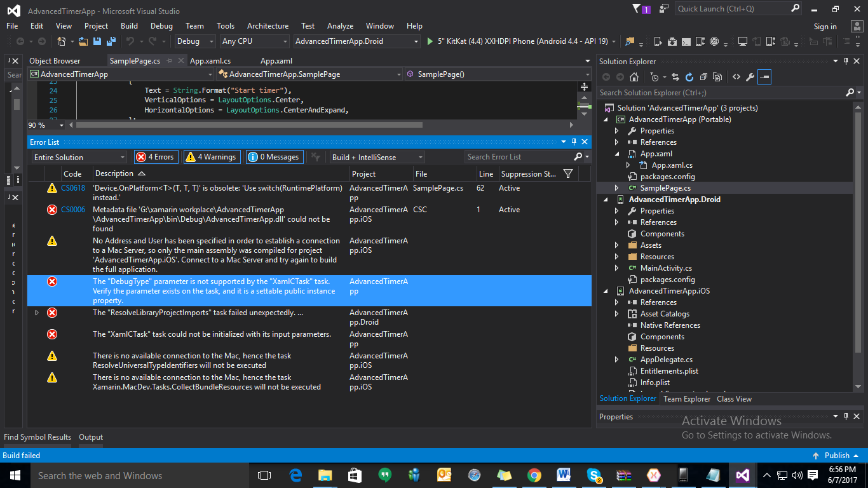Toggle the 4 Errors filter
Image resolution: width=868 pixels, height=488 pixels.
click(156, 157)
